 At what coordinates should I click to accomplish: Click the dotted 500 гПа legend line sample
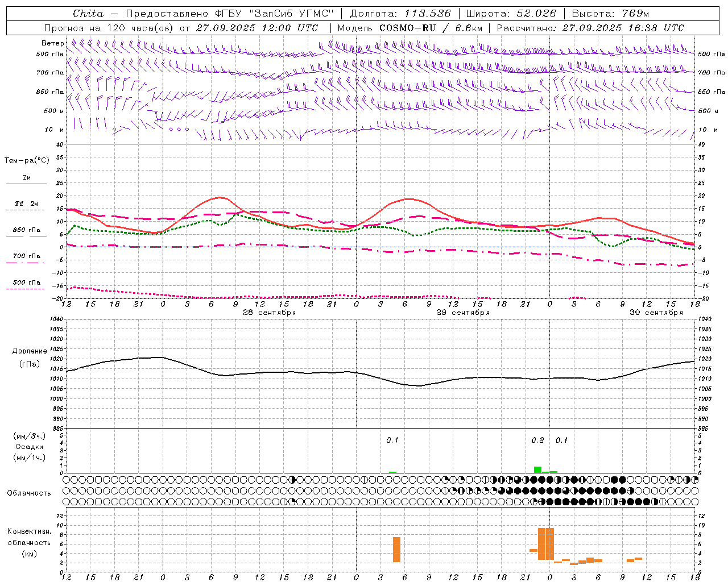coord(25,289)
